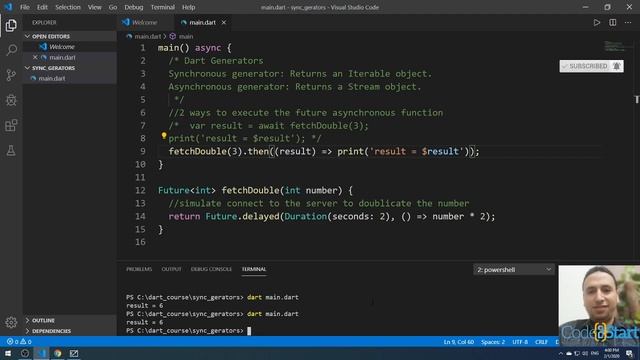
Task: Open Source Control view
Action: tap(11, 75)
